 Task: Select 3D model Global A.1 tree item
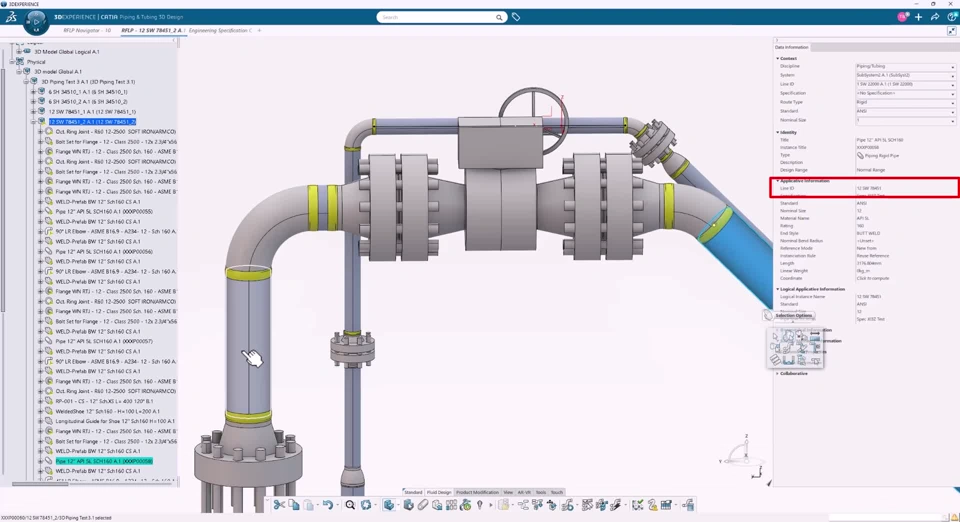pos(58,72)
